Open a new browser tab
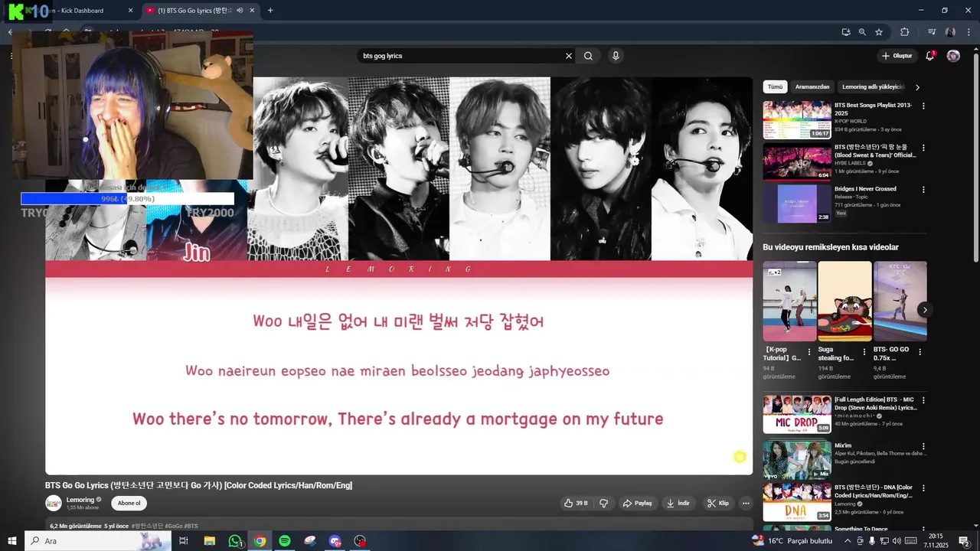The image size is (980, 551). 270,11
